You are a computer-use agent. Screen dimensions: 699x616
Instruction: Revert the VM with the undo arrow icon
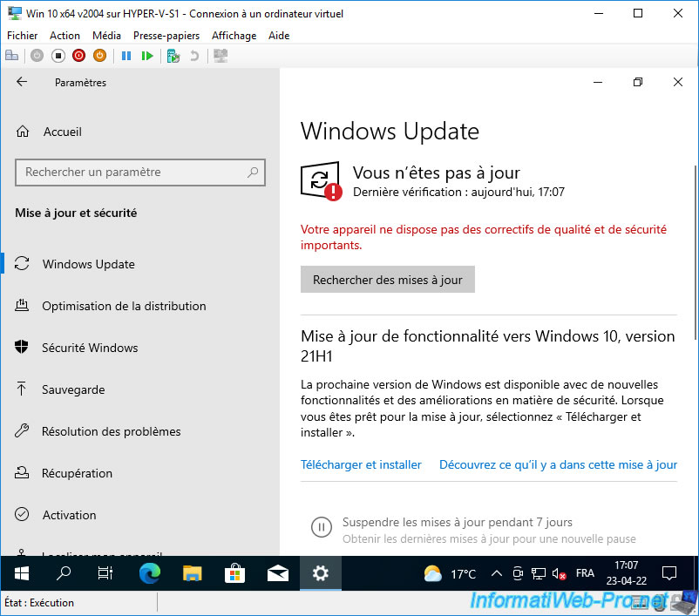(x=194, y=56)
